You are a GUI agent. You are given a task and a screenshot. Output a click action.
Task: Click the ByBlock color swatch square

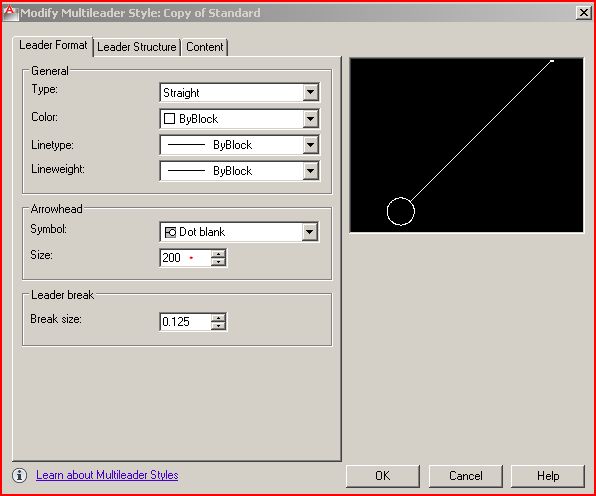pyautogui.click(x=169, y=119)
